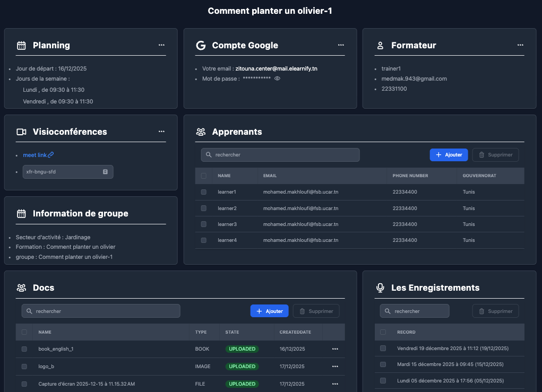Viewport: 542px width, 392px height.
Task: Click the Visioconférences camera icon
Action: [21, 132]
